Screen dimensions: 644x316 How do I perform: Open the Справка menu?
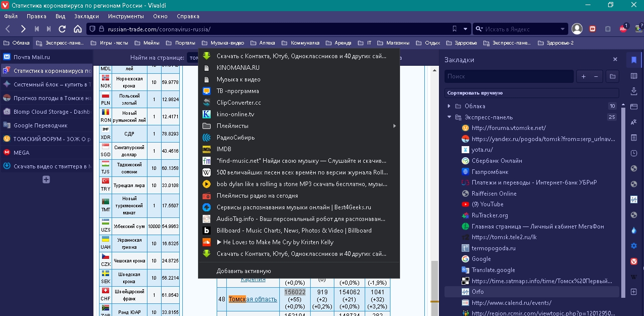click(188, 16)
